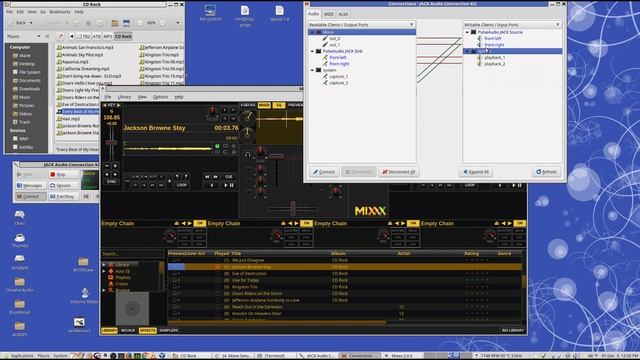Viewport: 640px width, 360px height.
Task: Collapse PulseAudio JACK Sink client
Action: click(x=312, y=51)
